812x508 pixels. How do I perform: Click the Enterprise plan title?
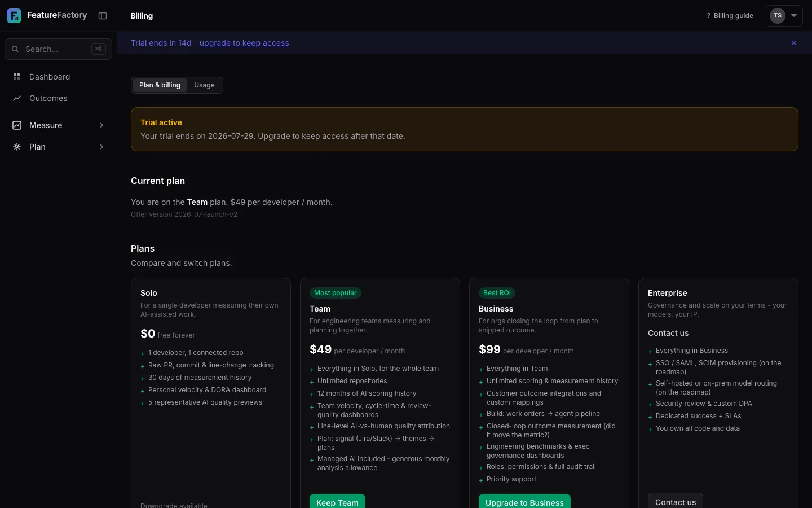[x=667, y=293]
